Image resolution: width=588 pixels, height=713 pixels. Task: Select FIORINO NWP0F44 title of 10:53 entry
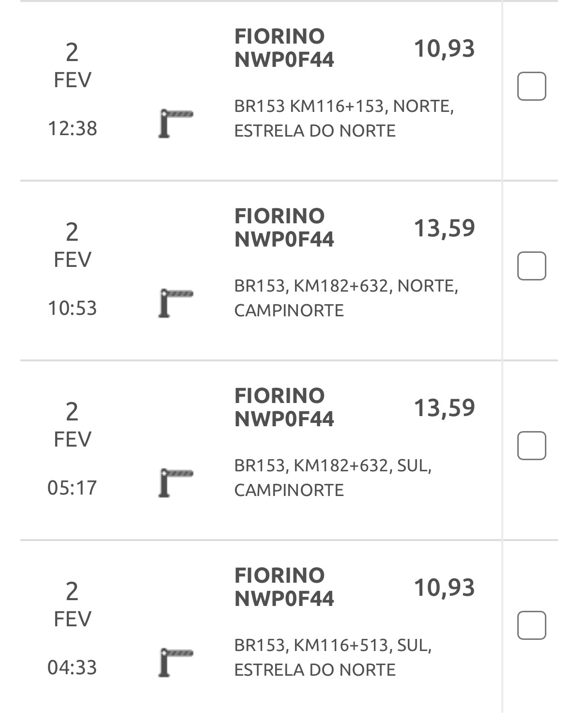(x=284, y=228)
